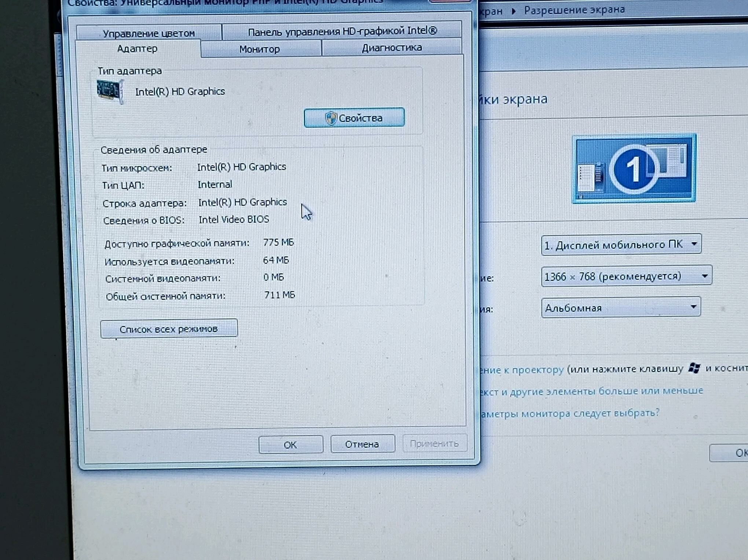Click Разрешение экрана in breadcrumb

point(574,10)
